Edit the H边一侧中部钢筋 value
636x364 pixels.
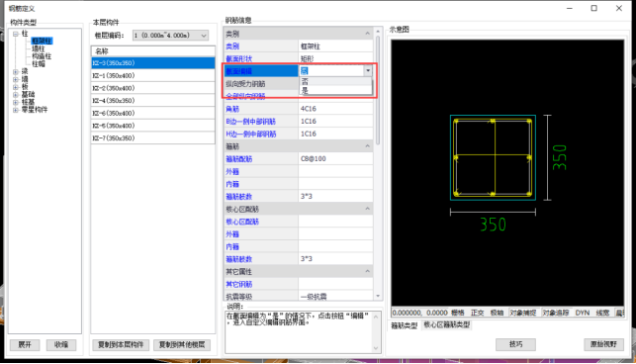335,134
